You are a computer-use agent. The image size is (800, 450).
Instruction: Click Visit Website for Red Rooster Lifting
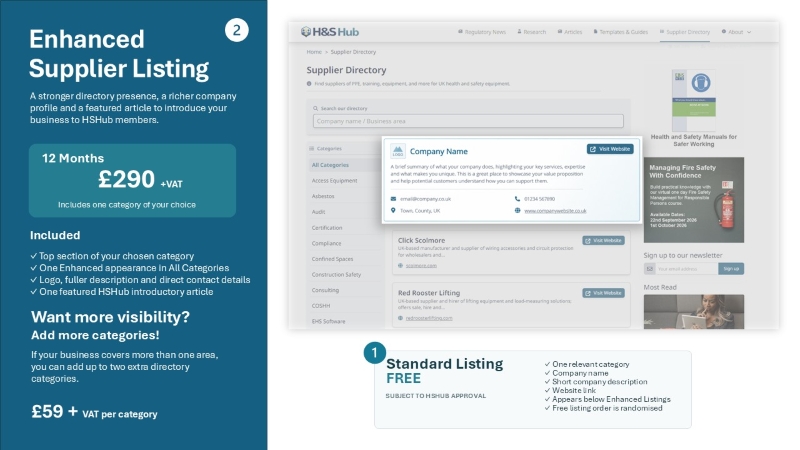click(x=604, y=293)
